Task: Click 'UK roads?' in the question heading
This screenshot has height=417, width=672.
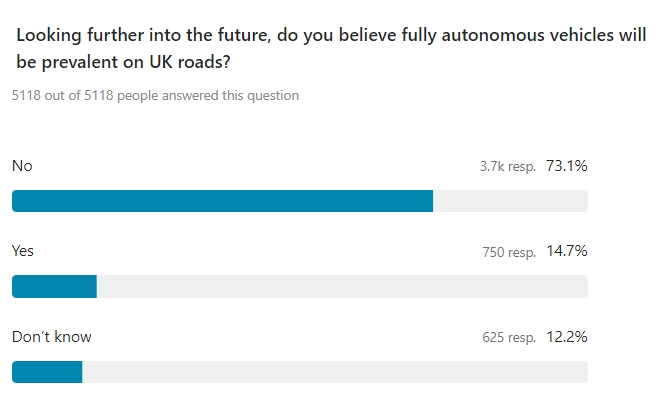Action: [x=190, y=62]
